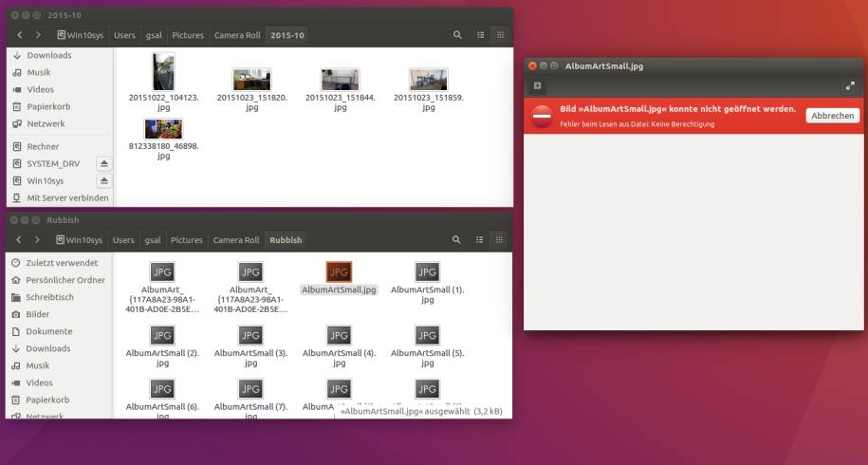Switch 2015-10 window to list view
Image resolution: width=868 pixels, height=465 pixels.
(x=481, y=35)
